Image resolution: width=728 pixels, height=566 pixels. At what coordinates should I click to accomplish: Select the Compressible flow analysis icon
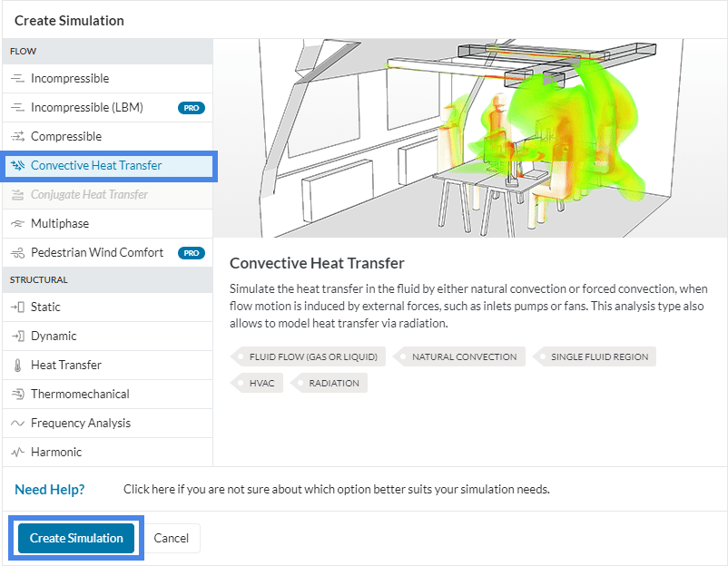pyautogui.click(x=15, y=136)
